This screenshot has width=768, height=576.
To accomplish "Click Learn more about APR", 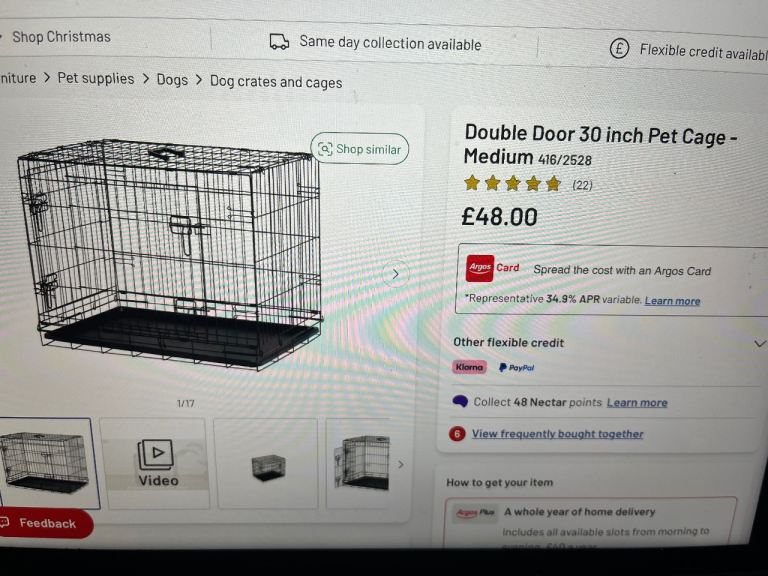I will coord(672,301).
